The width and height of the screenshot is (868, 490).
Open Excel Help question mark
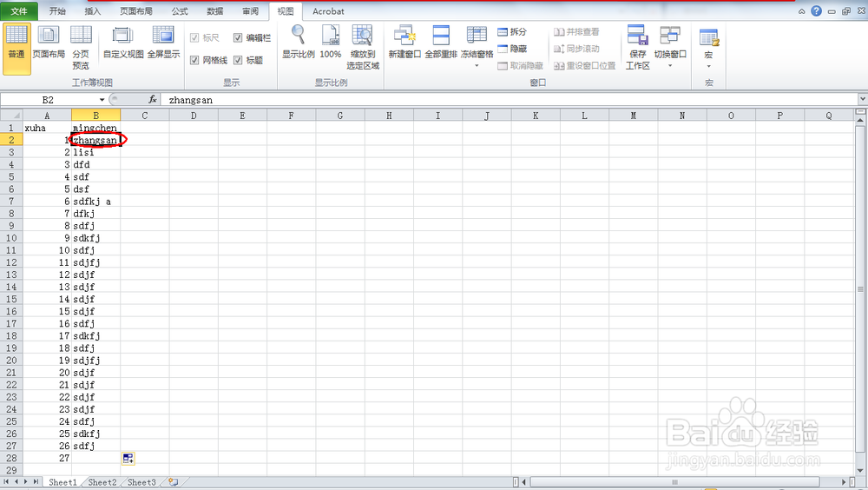(x=816, y=11)
